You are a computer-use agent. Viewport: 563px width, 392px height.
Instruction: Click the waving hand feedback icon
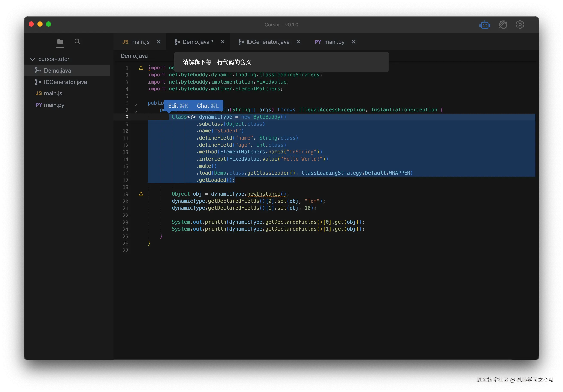click(x=503, y=25)
